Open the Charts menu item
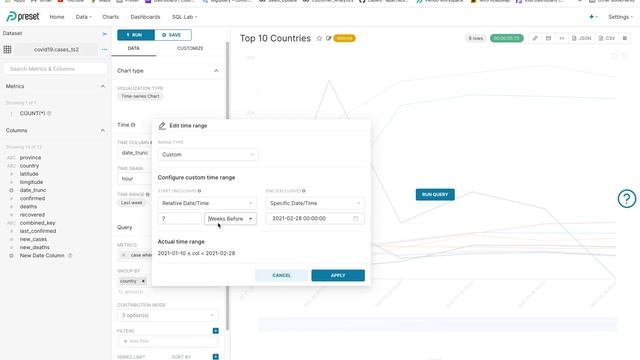640x360 pixels. click(110, 17)
